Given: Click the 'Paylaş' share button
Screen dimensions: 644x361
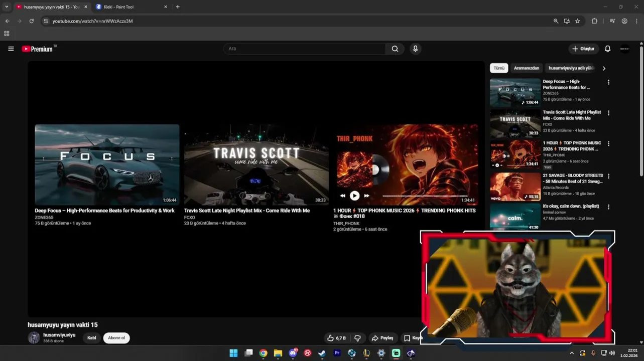Looking at the screenshot, I should 382,338.
